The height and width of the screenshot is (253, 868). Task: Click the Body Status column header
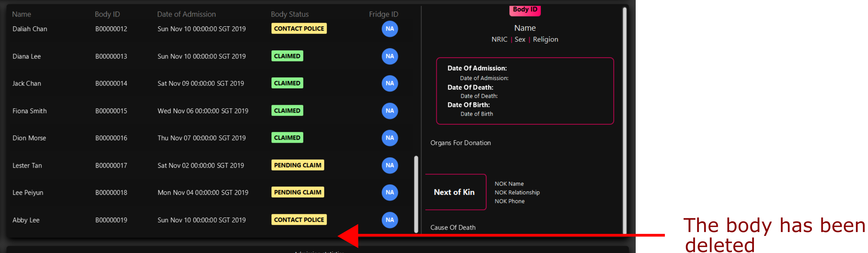[289, 14]
